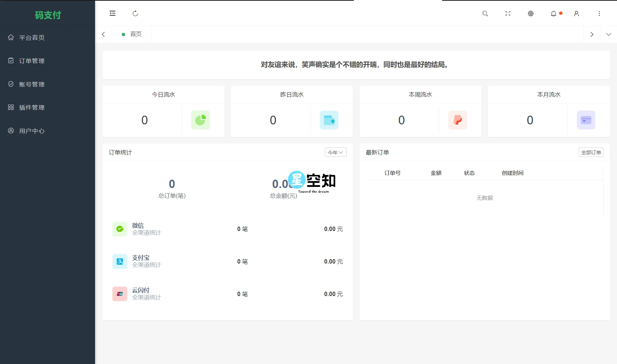Click the 支付宝 Alipay channel icon
This screenshot has width=617, height=364.
[120, 261]
